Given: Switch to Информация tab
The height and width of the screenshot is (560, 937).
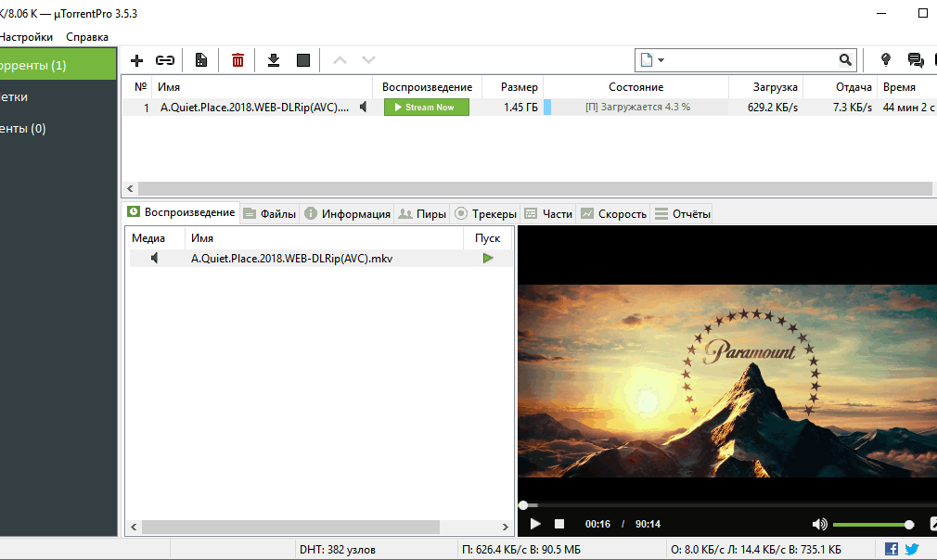Looking at the screenshot, I should [x=347, y=214].
